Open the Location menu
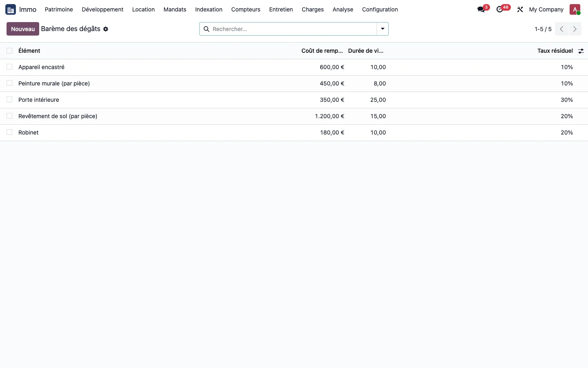The image size is (588, 368). coord(143,9)
